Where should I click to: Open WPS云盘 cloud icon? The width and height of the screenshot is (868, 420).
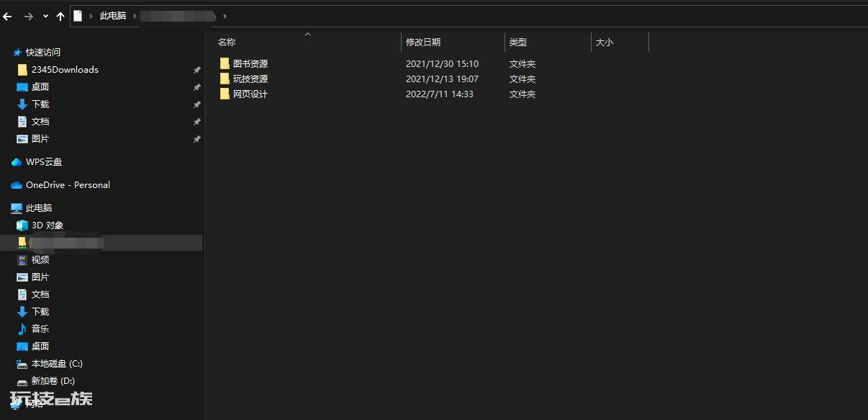(17, 162)
